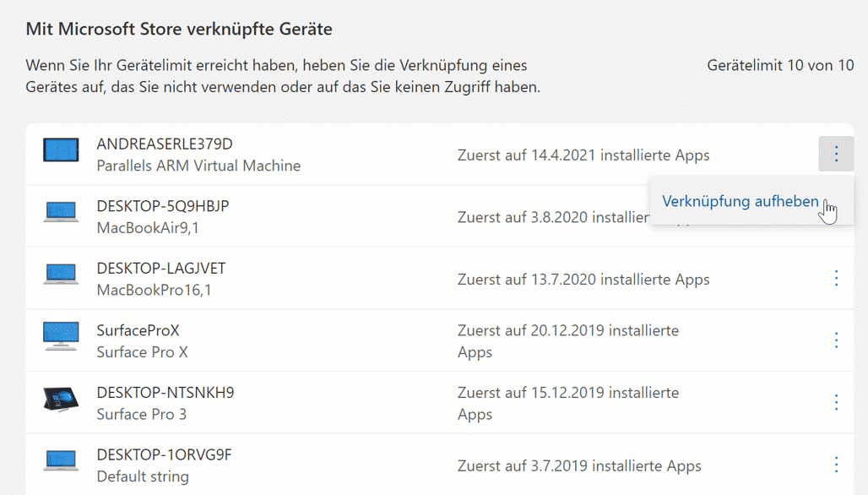Image resolution: width=868 pixels, height=495 pixels.
Task: Close the three-dot menu for ANDREASERLE379D
Action: 836,154
